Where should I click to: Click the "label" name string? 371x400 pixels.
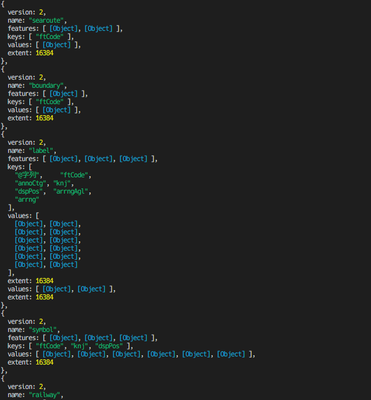(41, 151)
